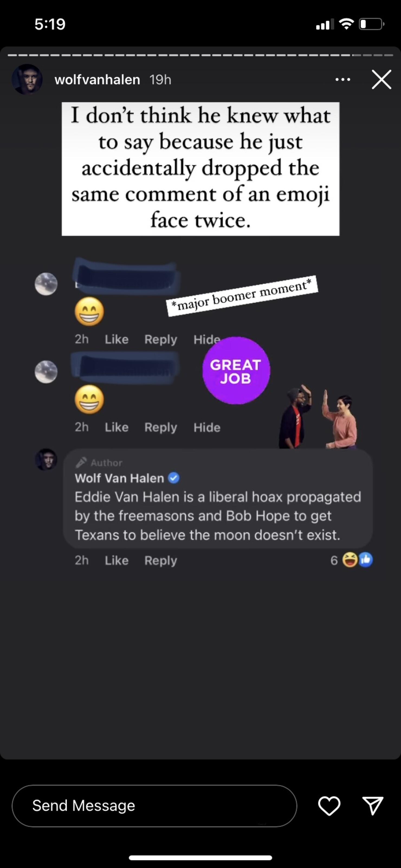Tap the story progress bar
Image resolution: width=401 pixels, height=868 pixels.
coord(200,55)
